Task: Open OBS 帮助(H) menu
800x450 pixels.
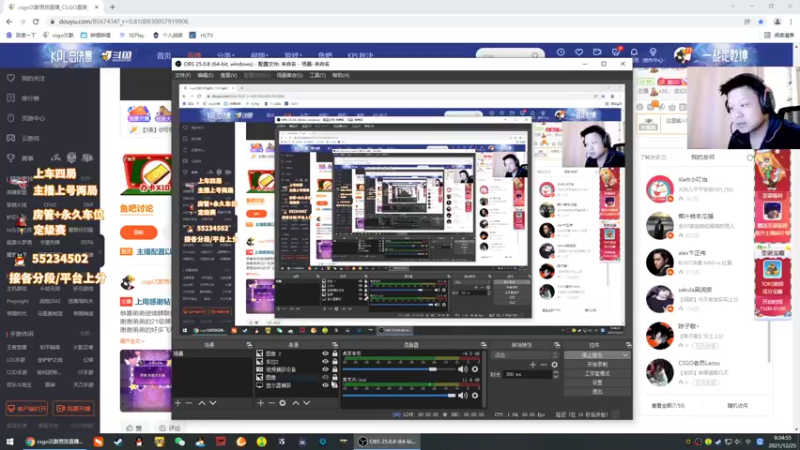Action: pos(341,76)
